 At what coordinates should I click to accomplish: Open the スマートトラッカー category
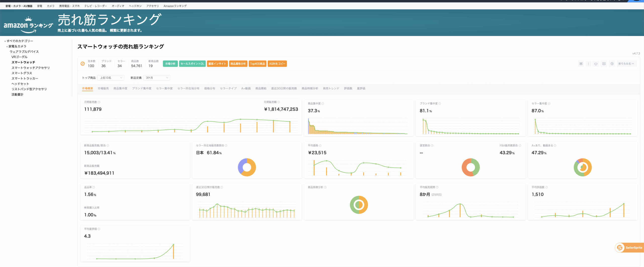(25, 78)
